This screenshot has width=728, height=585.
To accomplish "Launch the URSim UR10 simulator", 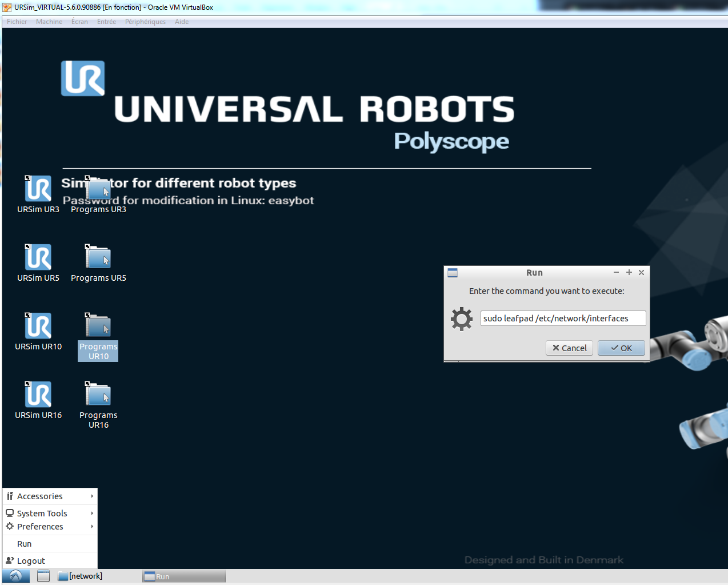I will tap(38, 326).
